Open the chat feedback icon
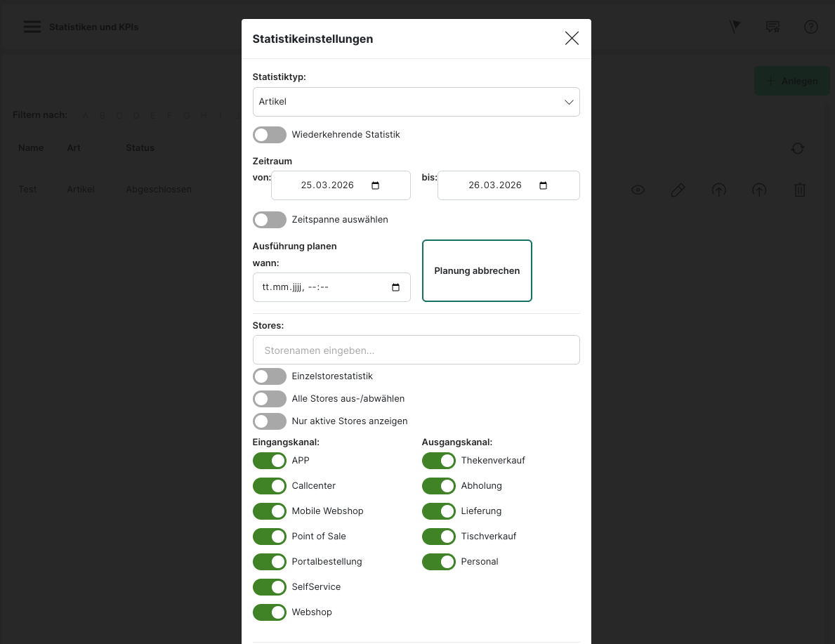Viewport: 835px width, 644px height. click(x=772, y=27)
